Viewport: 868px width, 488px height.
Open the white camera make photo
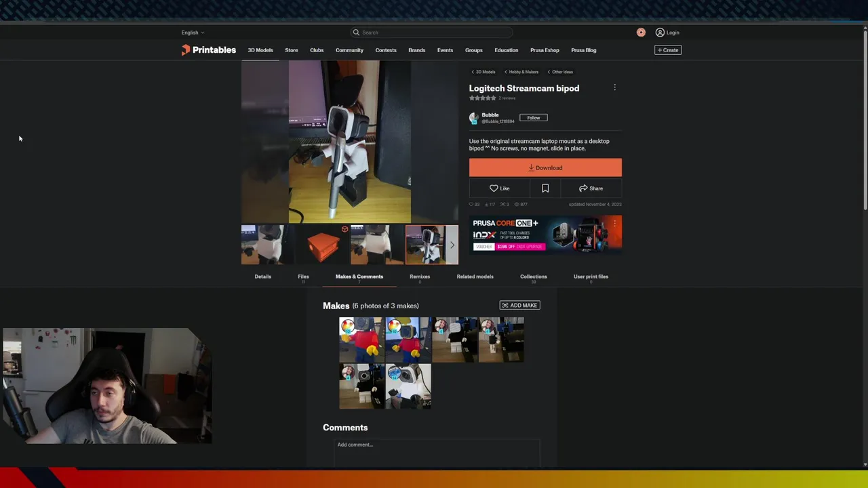(x=408, y=386)
